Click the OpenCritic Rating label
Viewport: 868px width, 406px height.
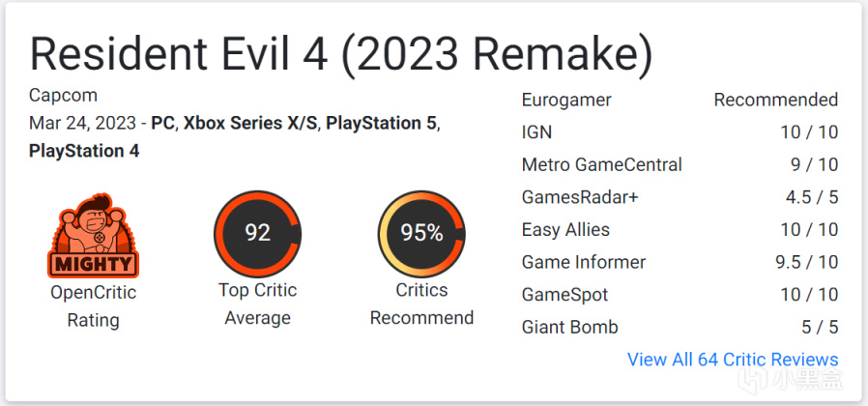(x=93, y=306)
